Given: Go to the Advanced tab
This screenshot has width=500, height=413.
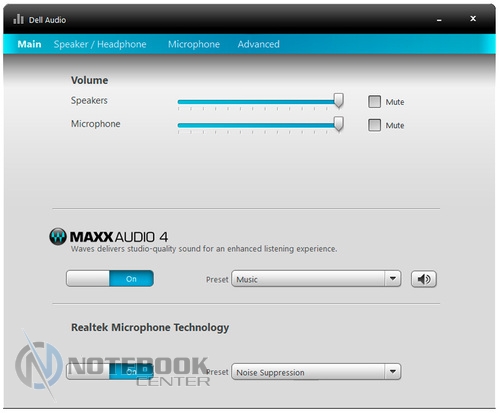Looking at the screenshot, I should (x=258, y=44).
